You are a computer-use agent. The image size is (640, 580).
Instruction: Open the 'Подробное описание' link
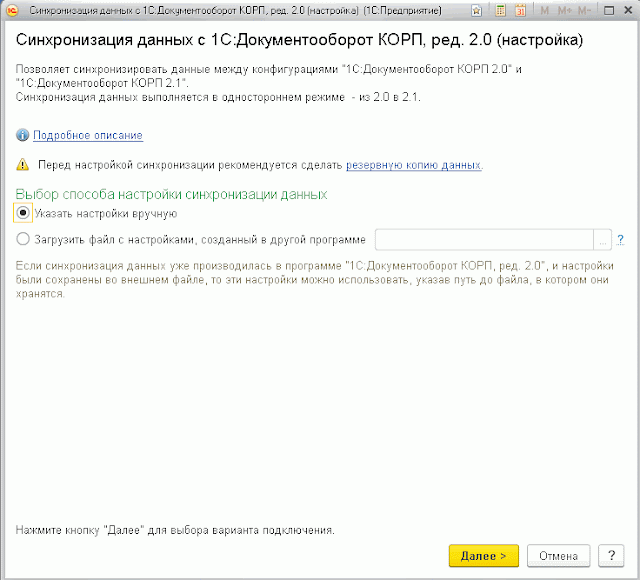(x=88, y=135)
